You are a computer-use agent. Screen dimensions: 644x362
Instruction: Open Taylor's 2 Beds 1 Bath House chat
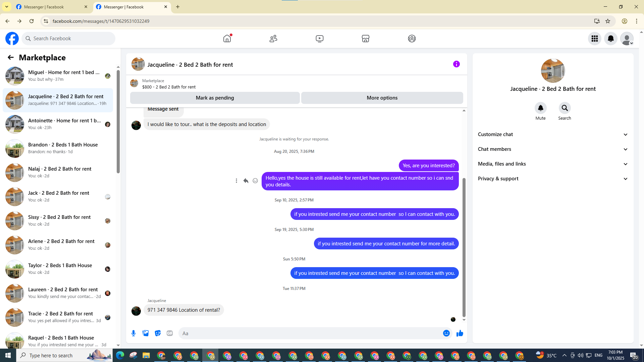58,269
